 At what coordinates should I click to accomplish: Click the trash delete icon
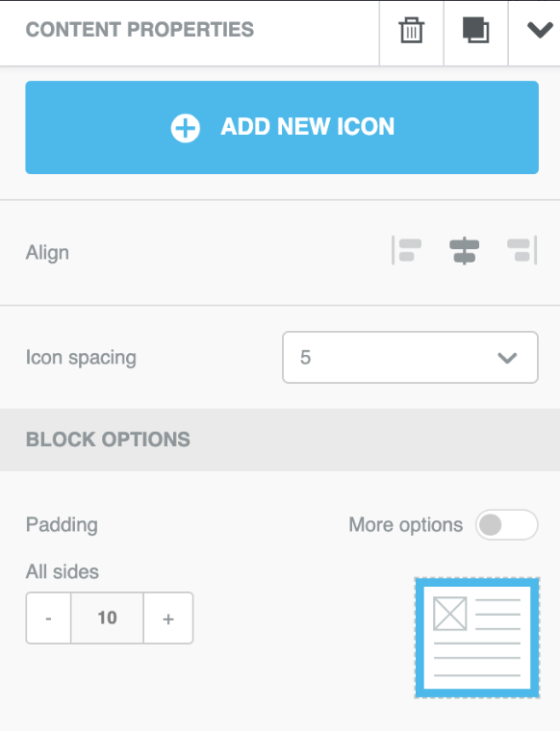(x=411, y=31)
